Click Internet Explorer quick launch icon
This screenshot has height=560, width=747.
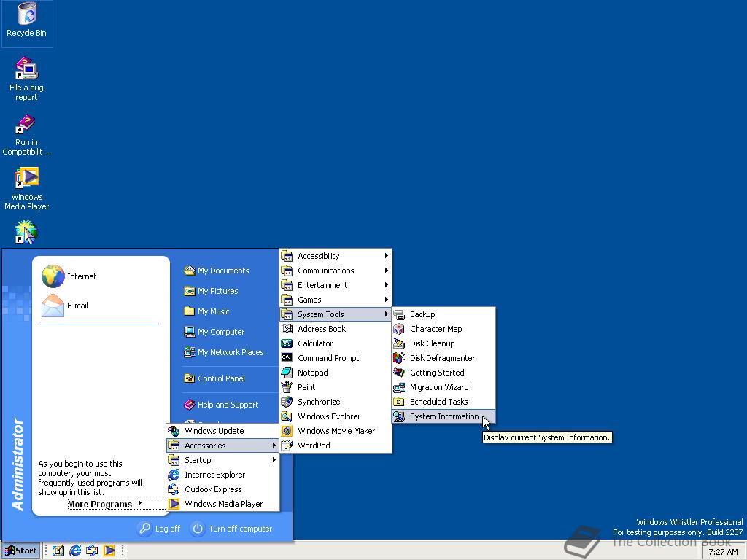[x=75, y=551]
